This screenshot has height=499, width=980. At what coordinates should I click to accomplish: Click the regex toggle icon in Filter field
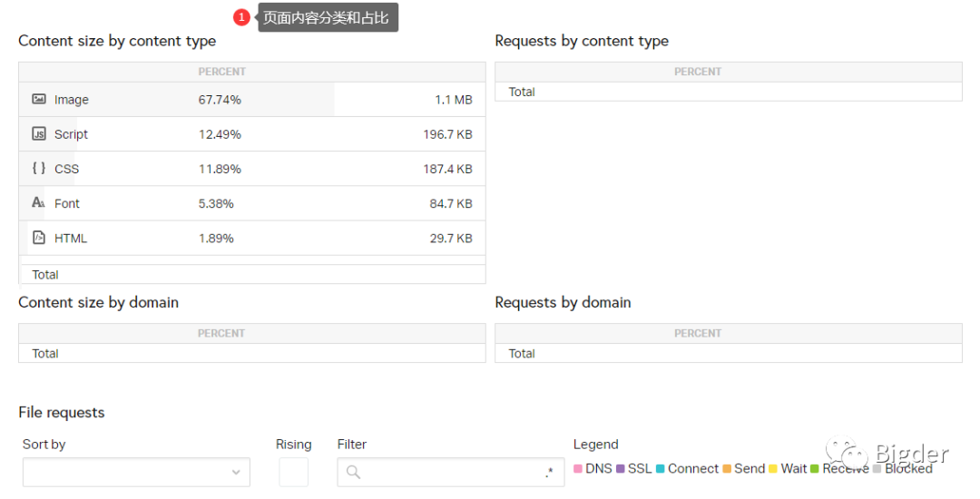pos(549,472)
